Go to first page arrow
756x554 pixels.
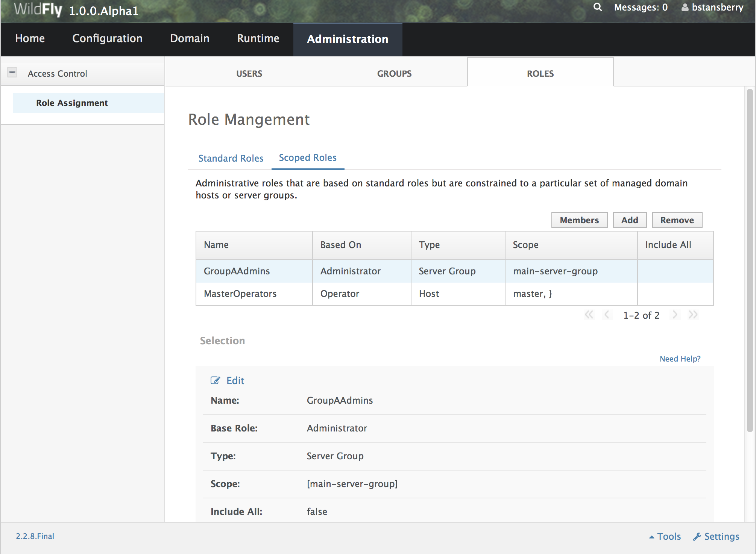pyautogui.click(x=589, y=315)
